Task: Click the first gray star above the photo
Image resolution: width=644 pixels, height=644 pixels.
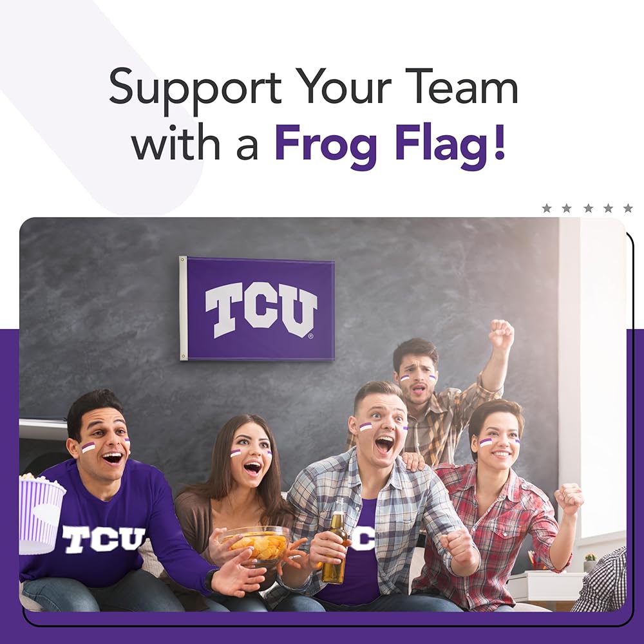Action: pos(546,208)
